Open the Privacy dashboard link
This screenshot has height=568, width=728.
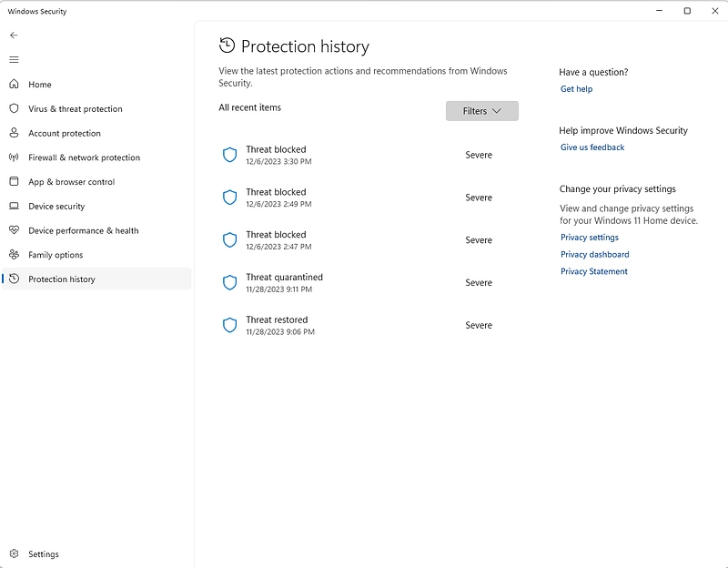coord(595,255)
